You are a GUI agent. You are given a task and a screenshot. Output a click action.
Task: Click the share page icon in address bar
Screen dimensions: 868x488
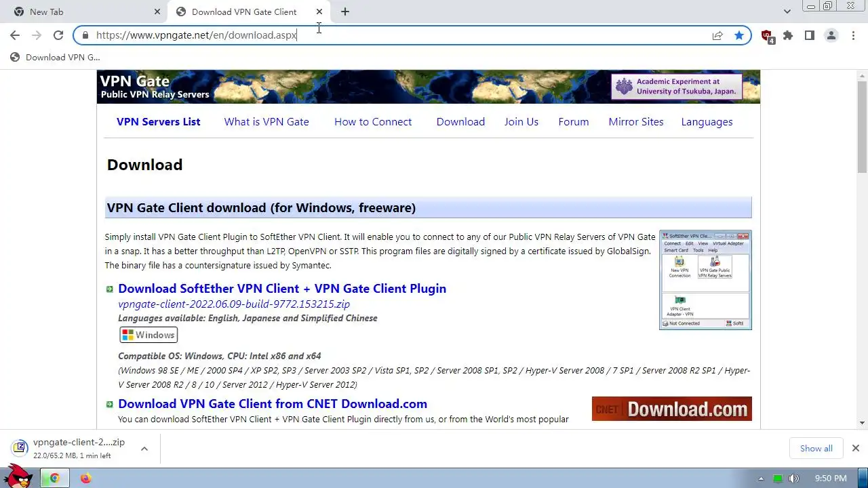pyautogui.click(x=717, y=35)
